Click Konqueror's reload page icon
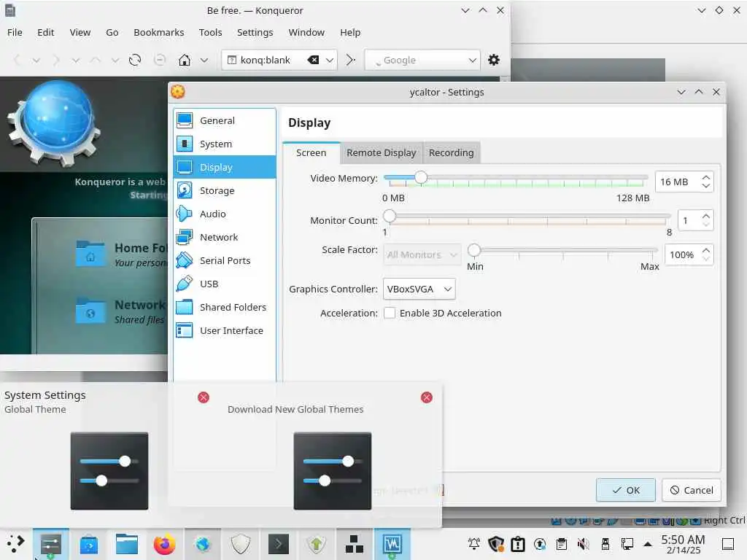 pyautogui.click(x=135, y=60)
